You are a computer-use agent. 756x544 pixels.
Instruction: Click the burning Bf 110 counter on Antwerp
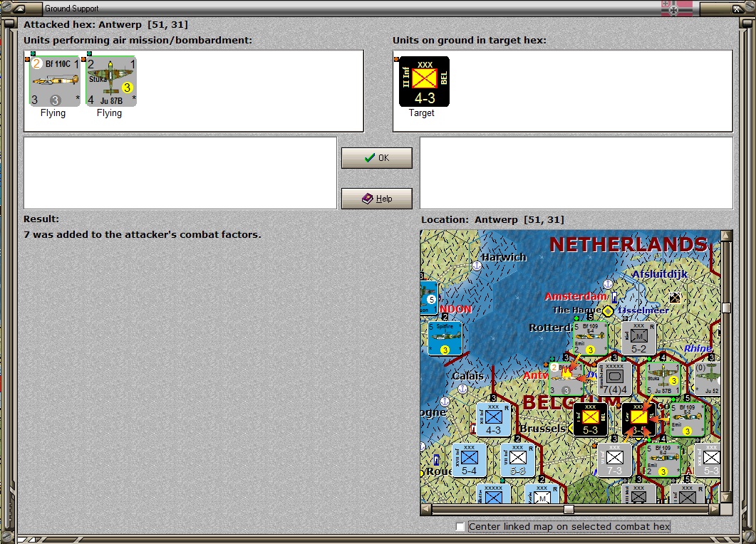566,380
